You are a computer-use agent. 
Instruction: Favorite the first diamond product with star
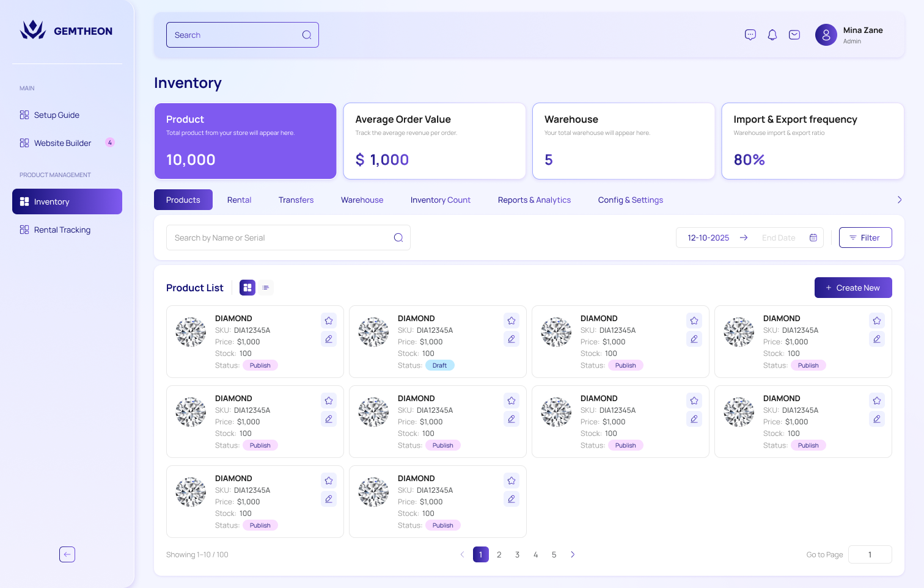[329, 321]
